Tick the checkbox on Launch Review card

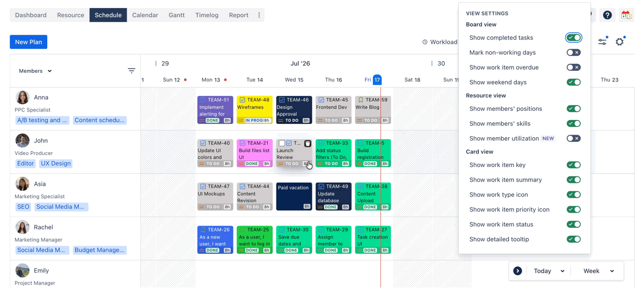pyautogui.click(x=282, y=144)
